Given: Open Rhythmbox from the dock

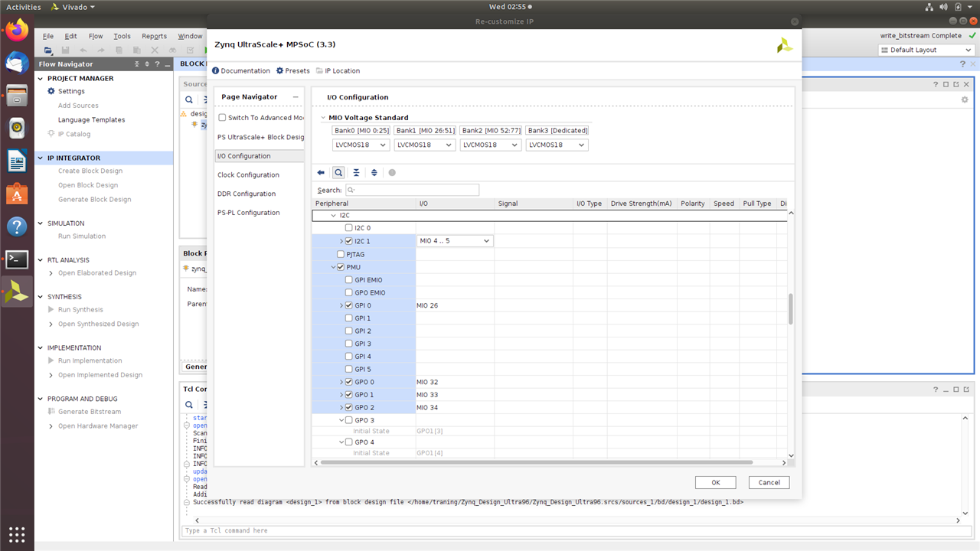Looking at the screenshot, I should pyautogui.click(x=17, y=128).
